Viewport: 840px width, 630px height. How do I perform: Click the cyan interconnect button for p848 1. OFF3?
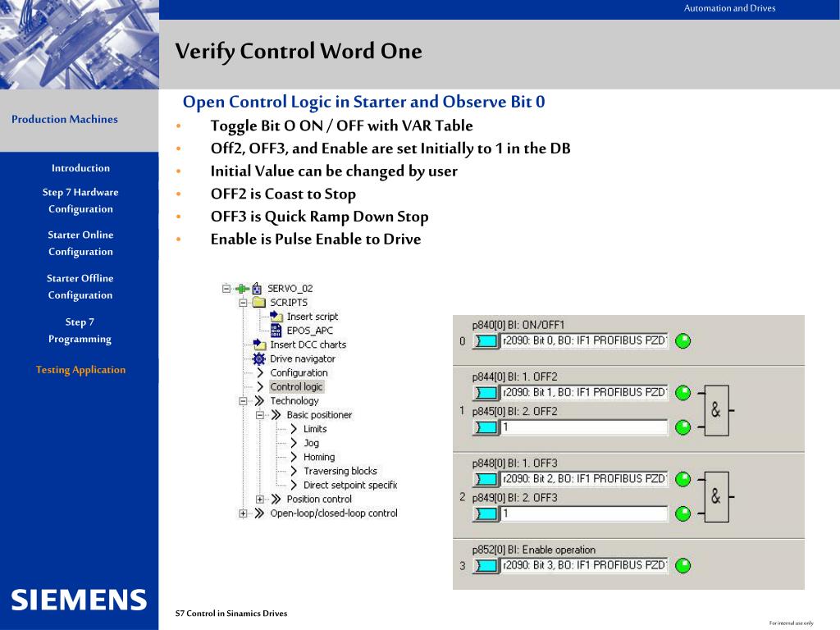(486, 479)
